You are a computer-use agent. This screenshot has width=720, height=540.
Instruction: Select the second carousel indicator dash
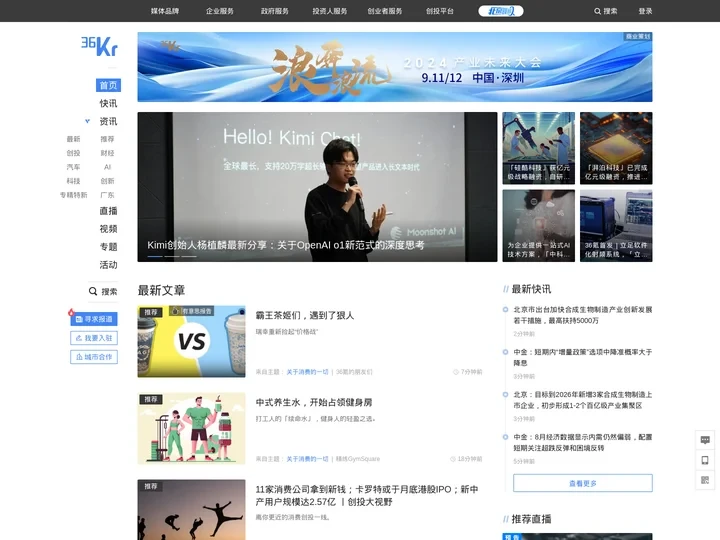point(172,256)
